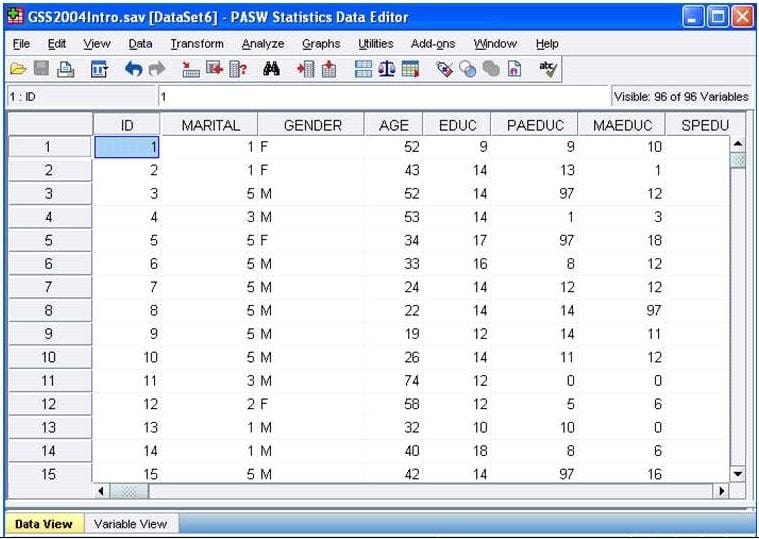Open the Graphs menu
The height and width of the screenshot is (539, 759).
pos(321,44)
